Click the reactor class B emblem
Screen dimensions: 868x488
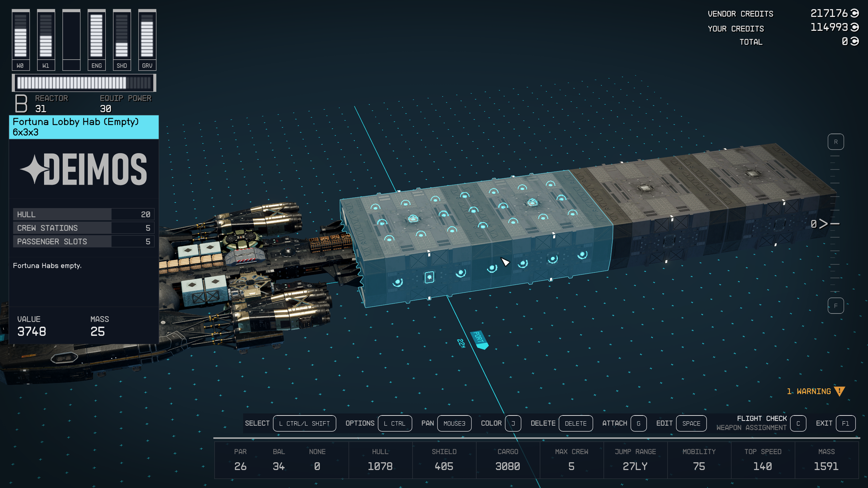pos(21,104)
